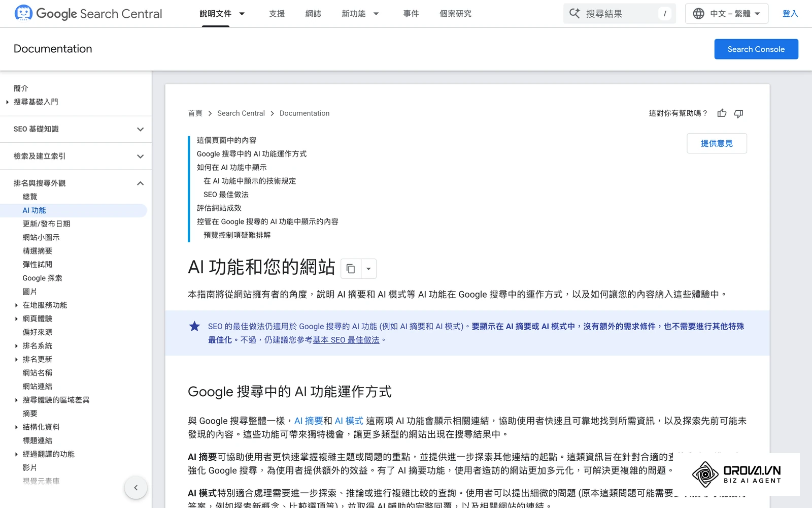Open the 支援 navigation tab

tap(277, 14)
